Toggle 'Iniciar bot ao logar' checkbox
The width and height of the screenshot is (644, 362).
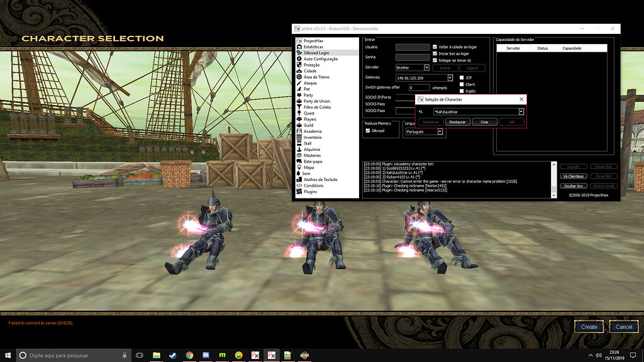(x=435, y=53)
